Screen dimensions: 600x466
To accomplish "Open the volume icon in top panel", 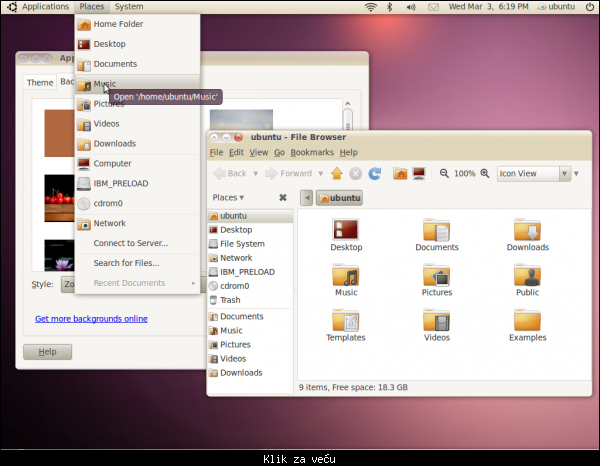I will coord(412,7).
